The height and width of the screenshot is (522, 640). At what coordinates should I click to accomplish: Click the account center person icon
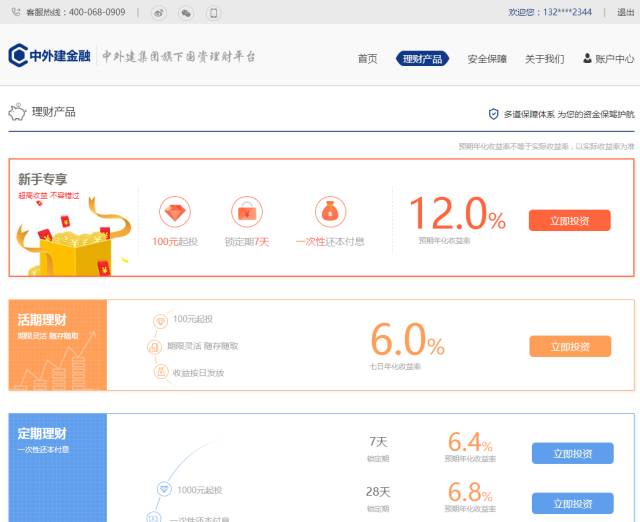point(587,58)
